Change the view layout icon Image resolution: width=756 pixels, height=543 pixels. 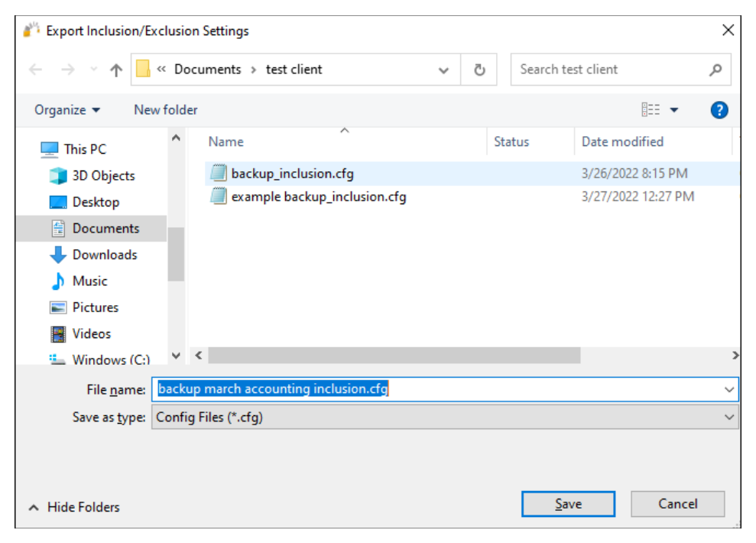651,110
